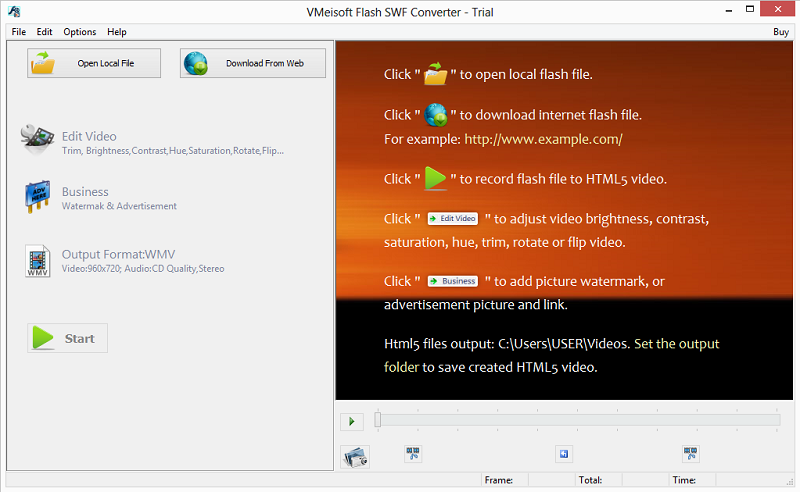This screenshot has height=492, width=800.
Task: Click the play button under preview
Action: point(352,422)
